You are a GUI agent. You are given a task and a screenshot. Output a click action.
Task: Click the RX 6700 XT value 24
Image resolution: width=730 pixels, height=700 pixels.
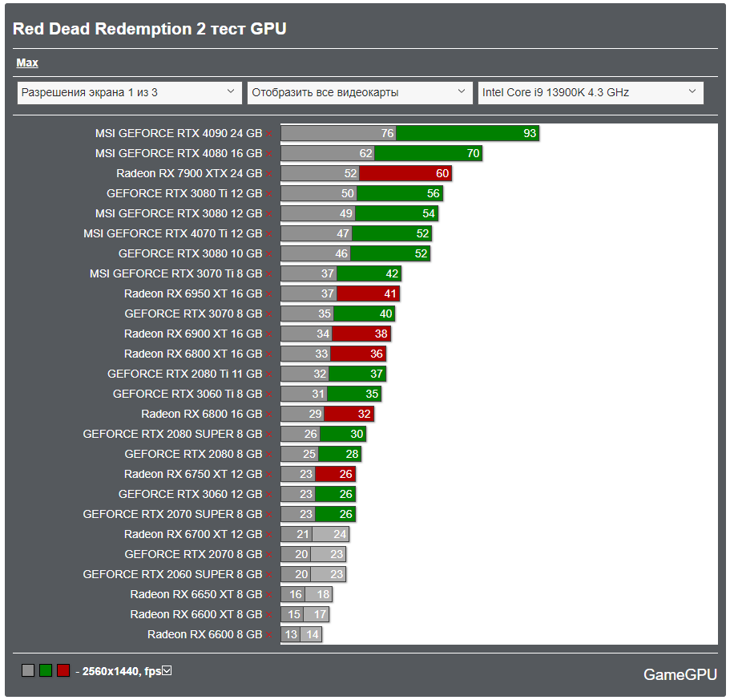tap(340, 534)
